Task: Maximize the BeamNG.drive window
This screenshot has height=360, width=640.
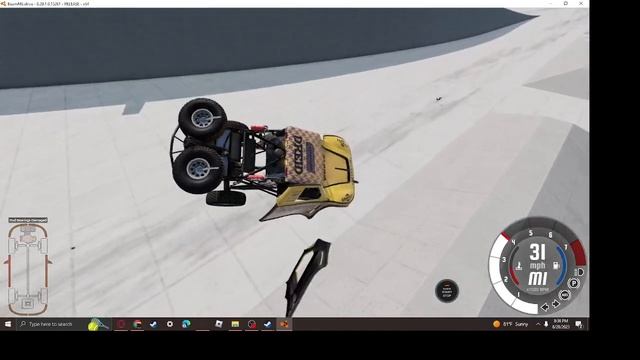Action: (566, 3)
